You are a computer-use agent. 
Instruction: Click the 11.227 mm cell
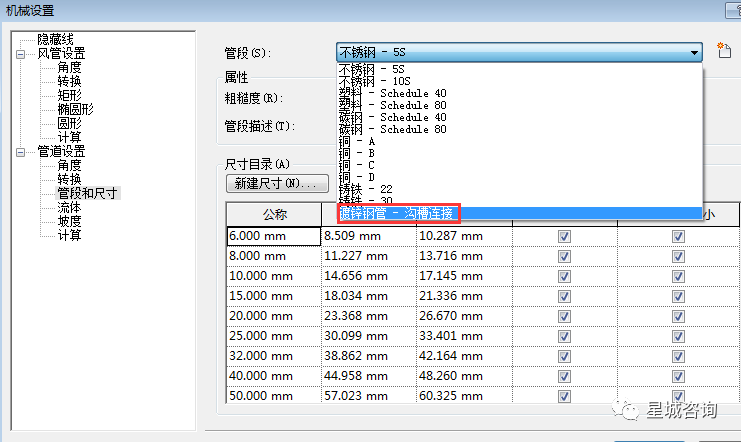369,256
